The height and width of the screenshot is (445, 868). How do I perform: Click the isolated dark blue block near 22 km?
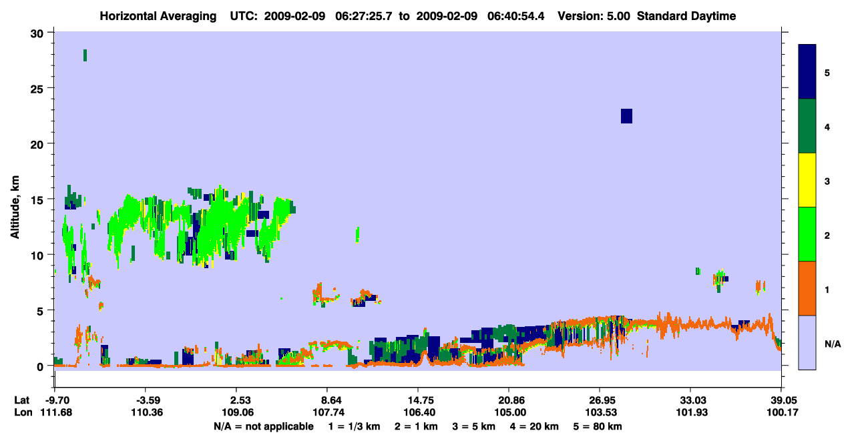(626, 116)
